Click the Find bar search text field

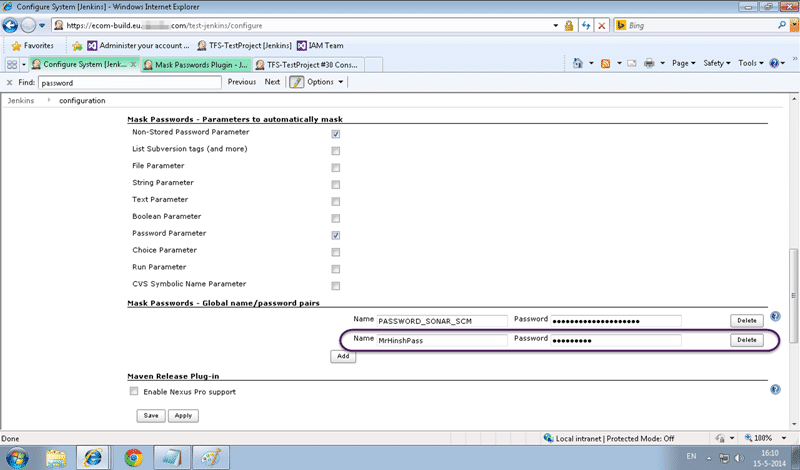click(x=130, y=83)
